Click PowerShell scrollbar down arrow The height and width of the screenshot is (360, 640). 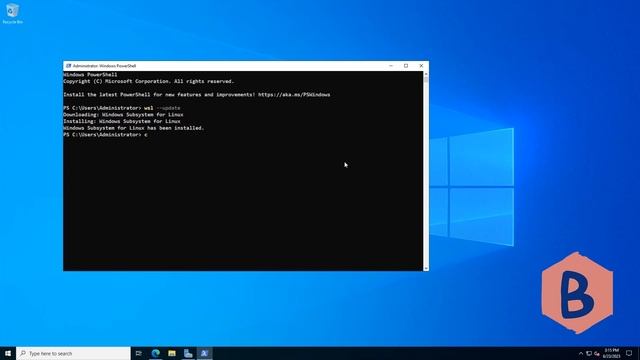[426, 268]
